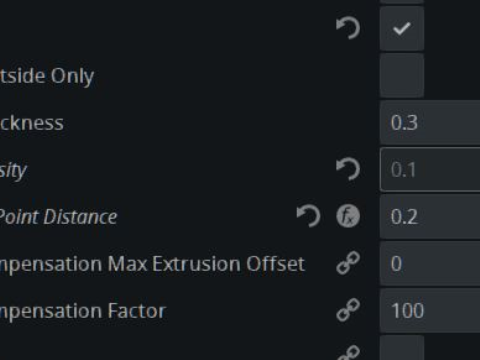
Task: Toggle the partially visible checkbox in the bottom row
Action: pos(402,348)
